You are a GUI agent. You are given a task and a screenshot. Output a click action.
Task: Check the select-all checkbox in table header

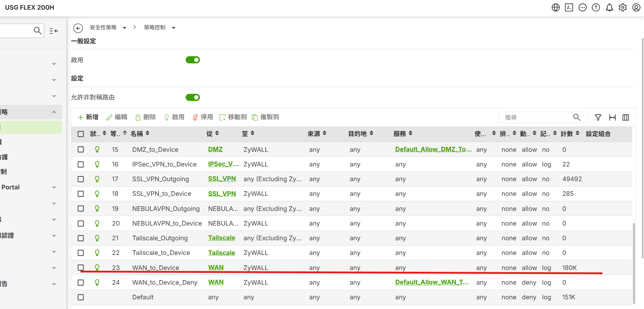[x=81, y=134]
